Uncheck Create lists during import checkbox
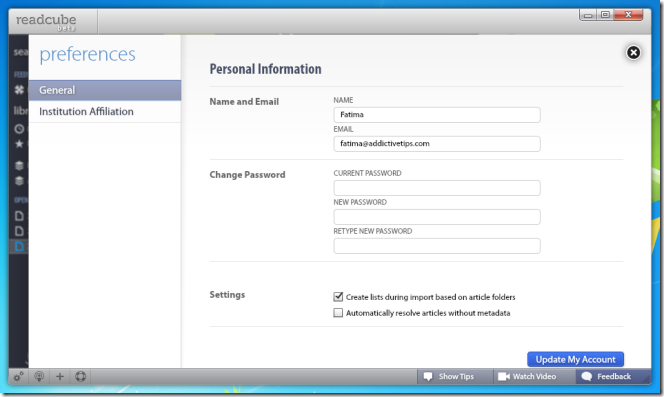This screenshot has height=397, width=664. [338, 297]
